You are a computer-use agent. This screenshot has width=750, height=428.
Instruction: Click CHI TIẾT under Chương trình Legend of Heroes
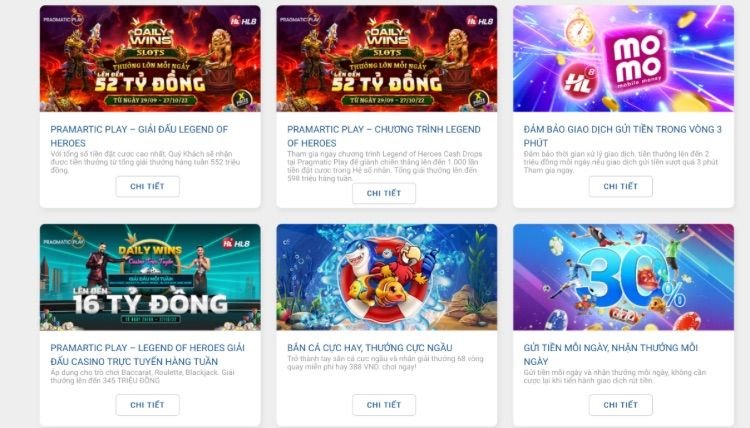pos(384,193)
